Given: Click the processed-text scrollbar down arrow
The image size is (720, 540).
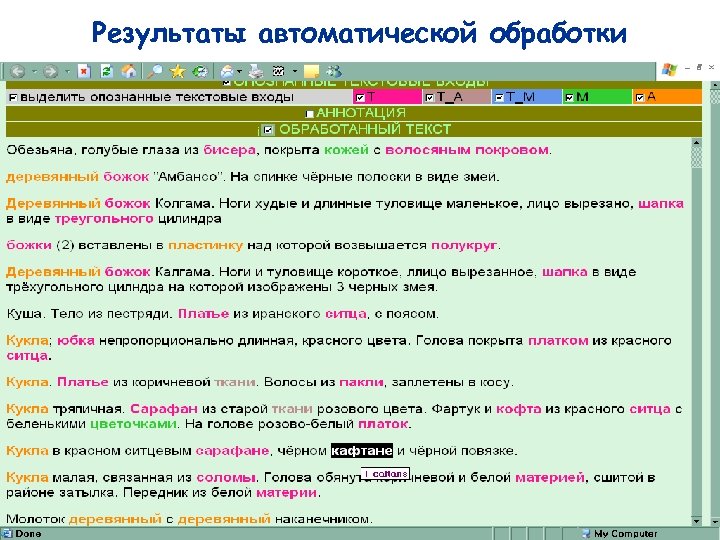Looking at the screenshot, I should [x=697, y=521].
